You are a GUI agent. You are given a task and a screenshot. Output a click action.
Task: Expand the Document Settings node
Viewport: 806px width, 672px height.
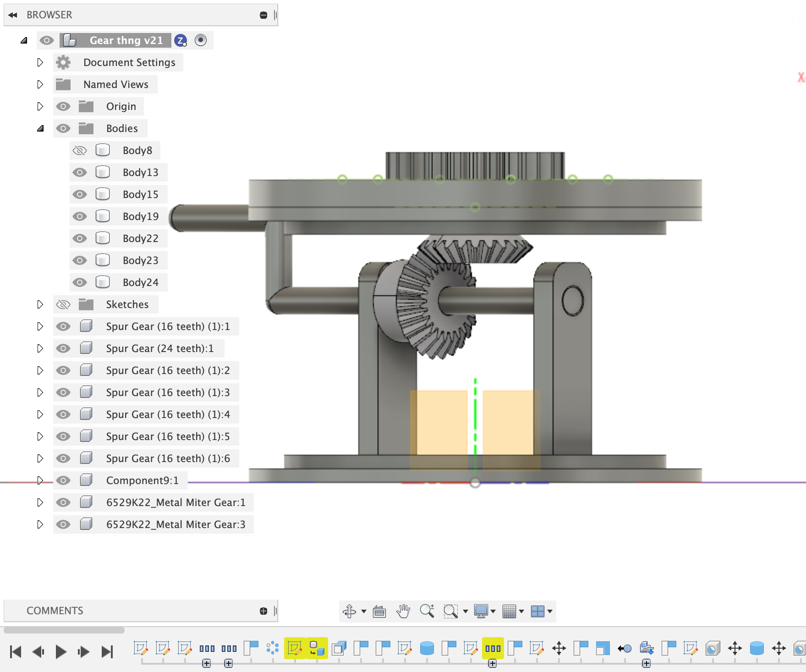[40, 62]
